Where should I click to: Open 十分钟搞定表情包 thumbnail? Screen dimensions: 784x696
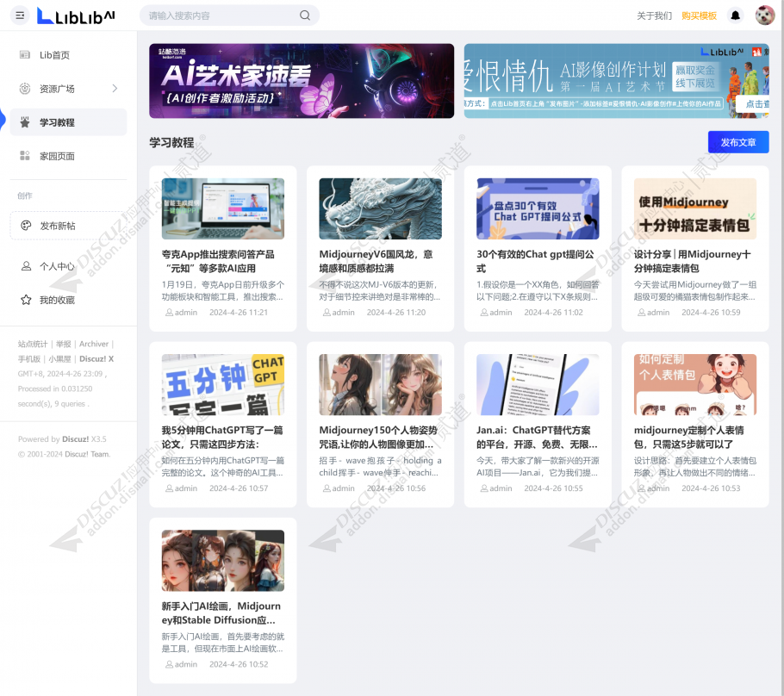(695, 208)
